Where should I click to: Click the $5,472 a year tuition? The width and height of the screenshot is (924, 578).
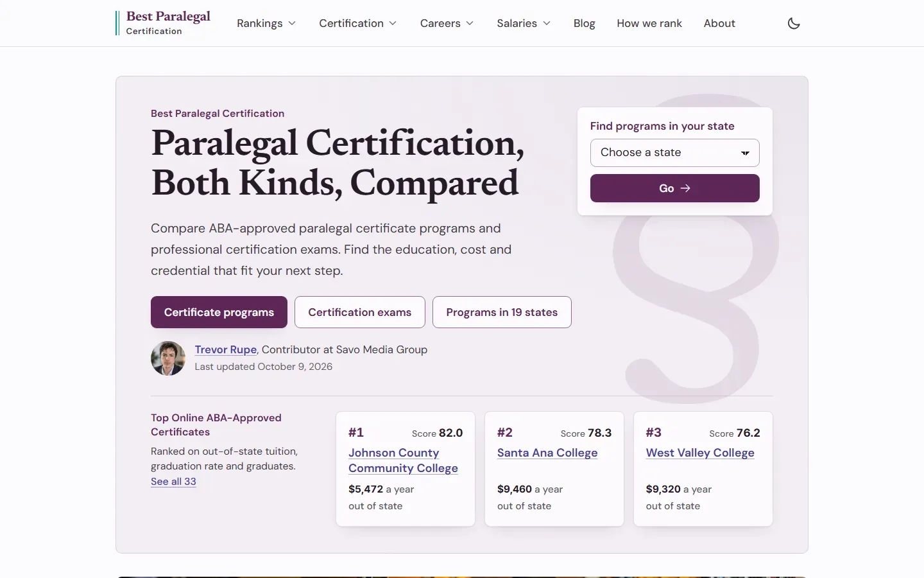(381, 489)
